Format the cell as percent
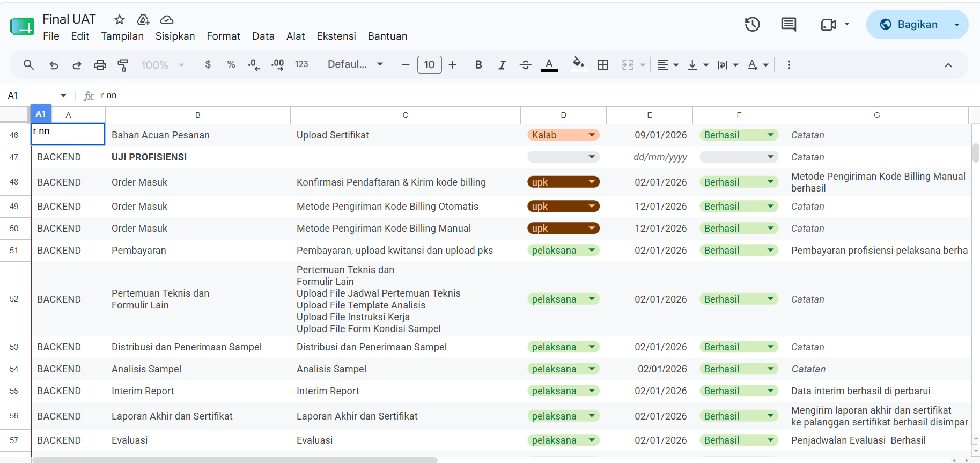 [x=231, y=64]
